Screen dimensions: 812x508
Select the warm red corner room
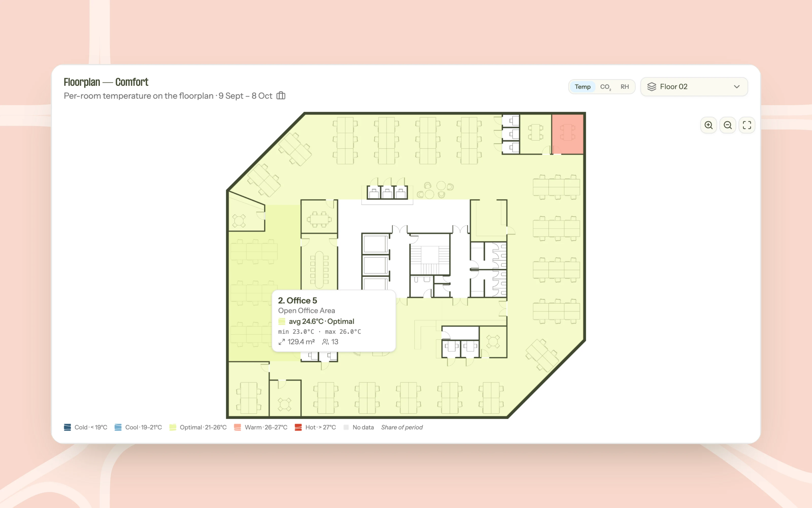(567, 134)
